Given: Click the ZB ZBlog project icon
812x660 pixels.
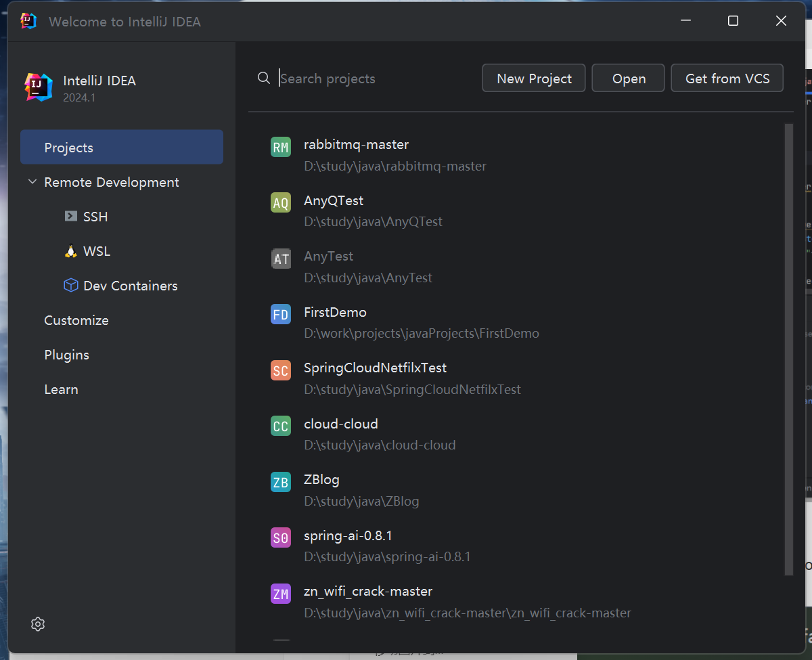Looking at the screenshot, I should click(x=281, y=483).
